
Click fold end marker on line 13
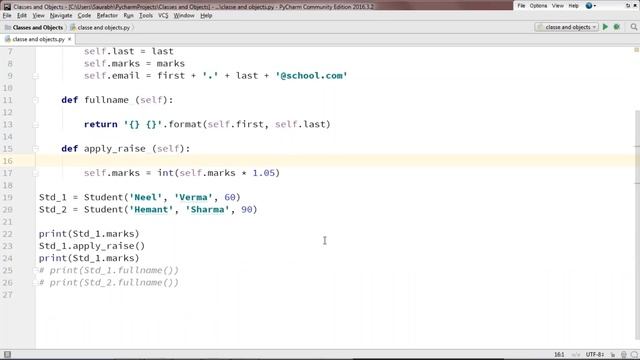[x=36, y=124]
